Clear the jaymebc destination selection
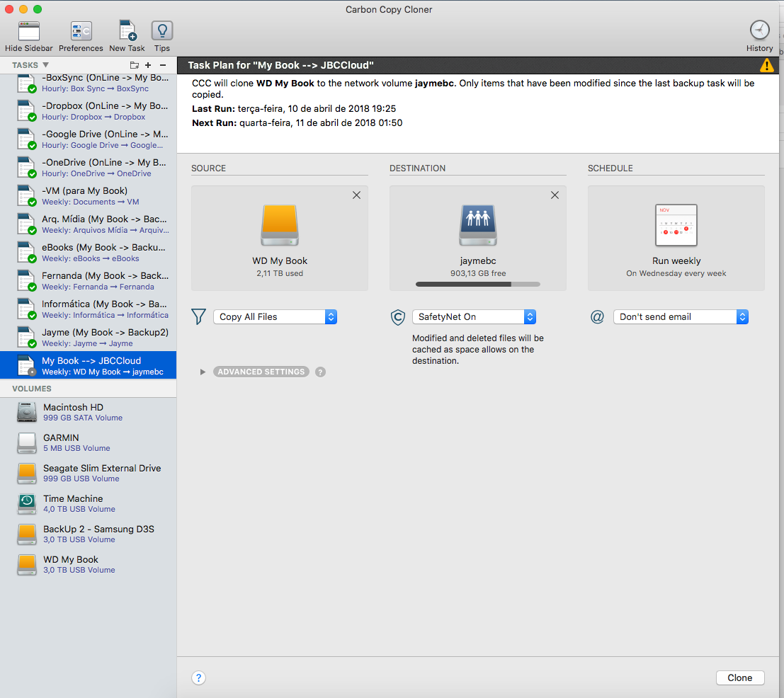 coord(555,195)
